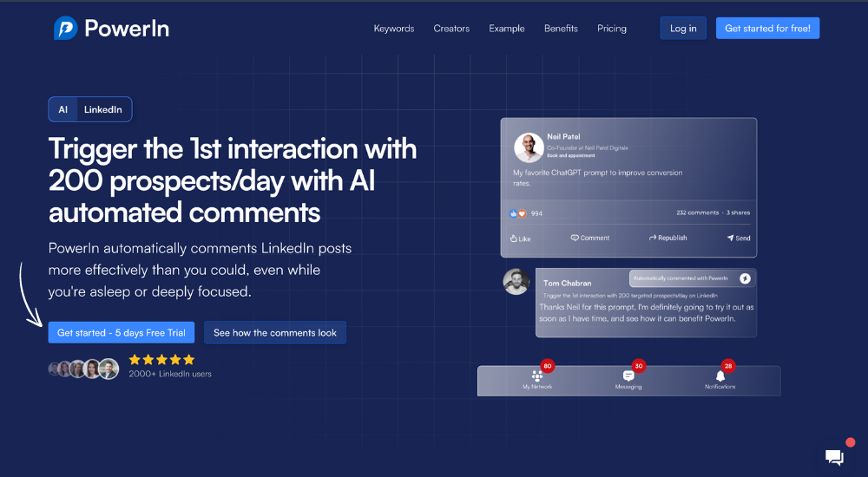Click the red 28 notifications badge
This screenshot has width=868, height=477.
click(x=728, y=366)
